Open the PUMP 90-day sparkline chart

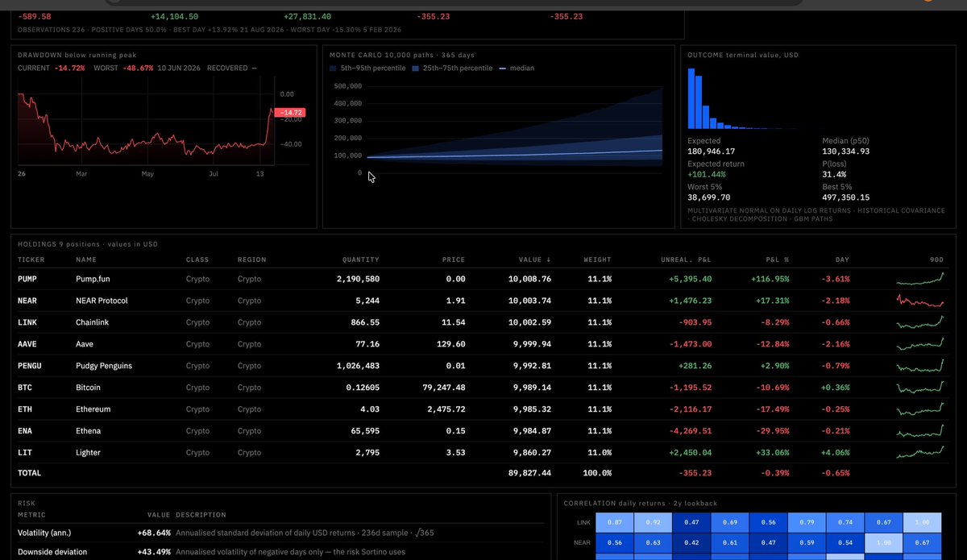pos(920,279)
